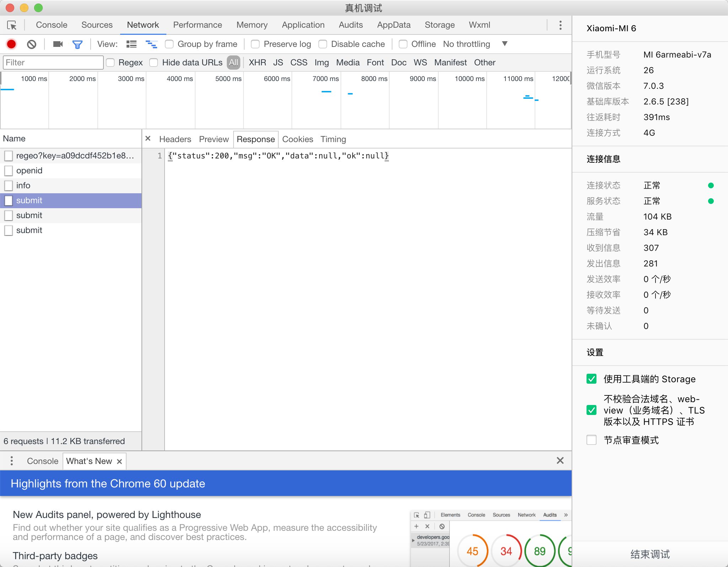Image resolution: width=728 pixels, height=567 pixels.
Task: Switch to large request rows view icon
Action: 132,44
